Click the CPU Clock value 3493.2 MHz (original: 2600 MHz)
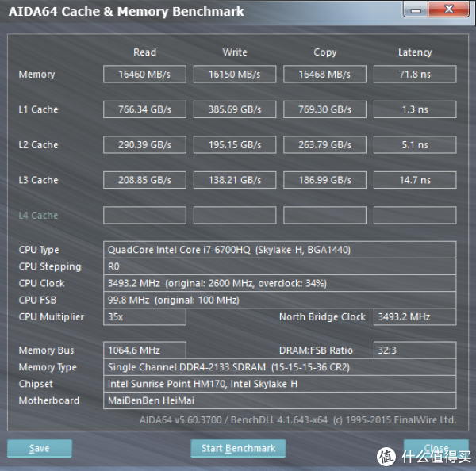The image size is (476, 471). tap(279, 283)
